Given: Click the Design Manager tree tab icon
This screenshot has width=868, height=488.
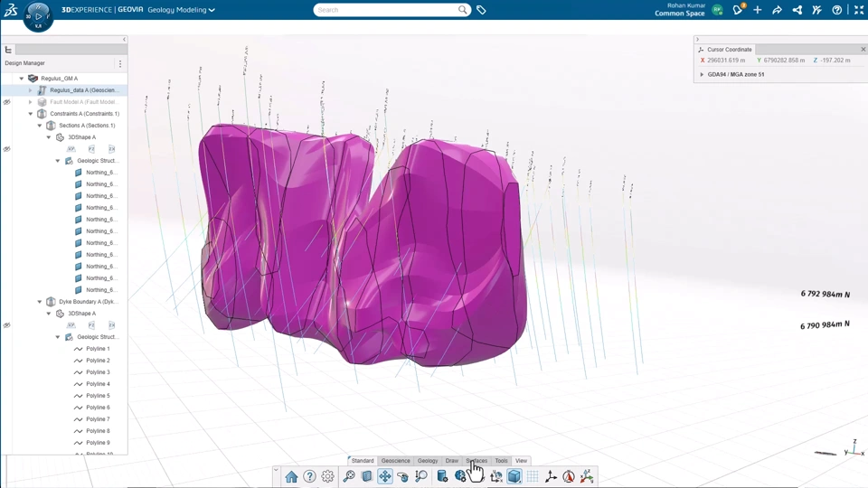Looking at the screenshot, I should click(x=8, y=50).
